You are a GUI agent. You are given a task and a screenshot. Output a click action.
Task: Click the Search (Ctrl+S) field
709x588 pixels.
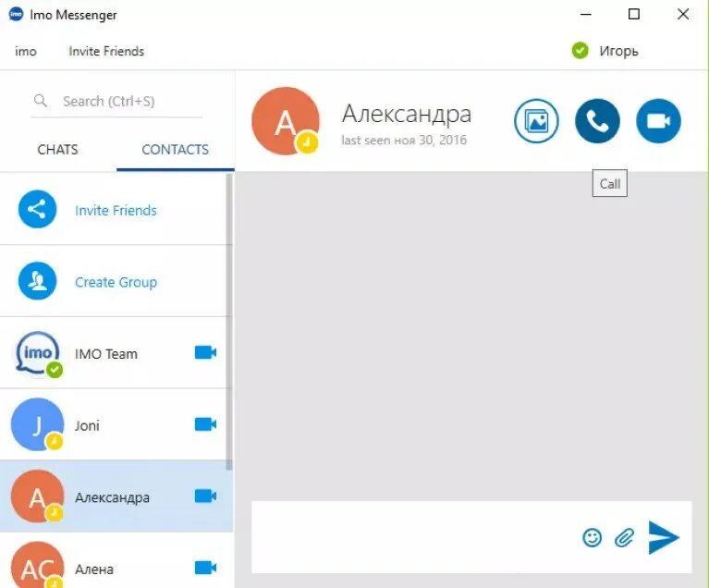[x=116, y=102]
